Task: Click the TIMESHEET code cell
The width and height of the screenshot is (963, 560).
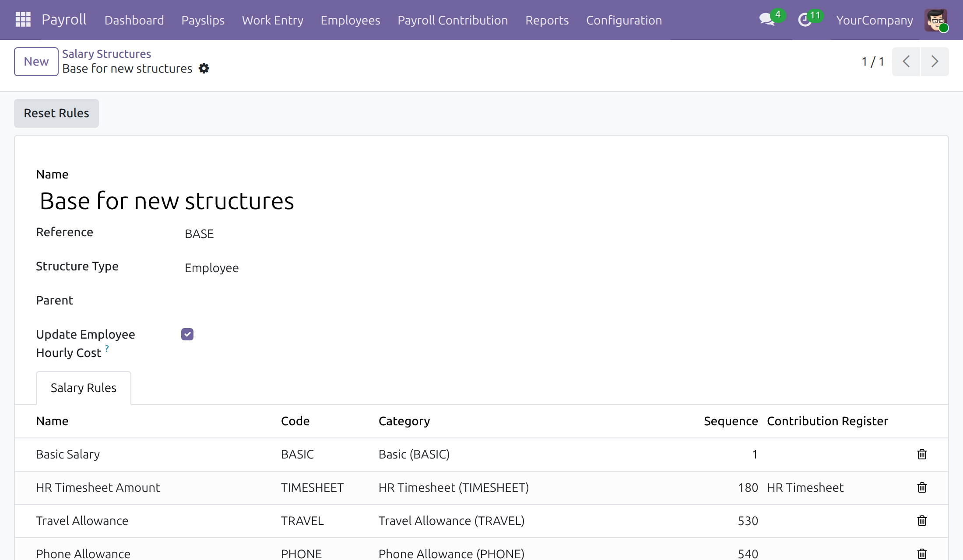Action: point(312,487)
